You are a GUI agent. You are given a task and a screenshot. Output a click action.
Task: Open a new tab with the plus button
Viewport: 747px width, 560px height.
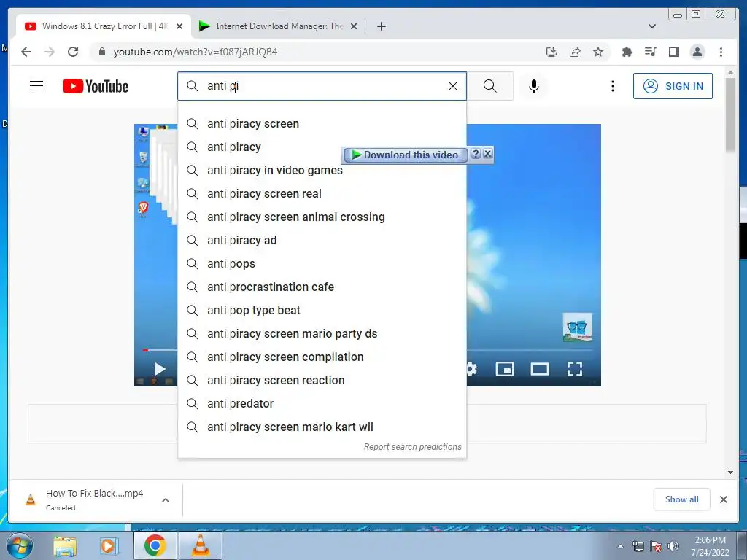381,26
